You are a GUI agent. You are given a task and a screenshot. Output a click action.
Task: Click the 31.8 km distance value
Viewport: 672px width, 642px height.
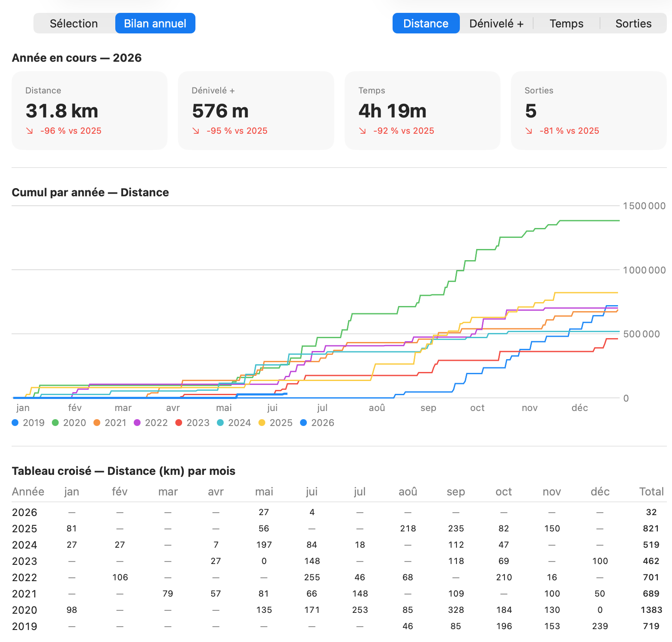tap(62, 111)
